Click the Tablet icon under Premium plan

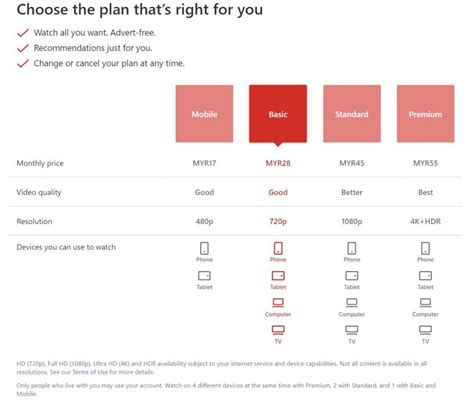(x=425, y=276)
